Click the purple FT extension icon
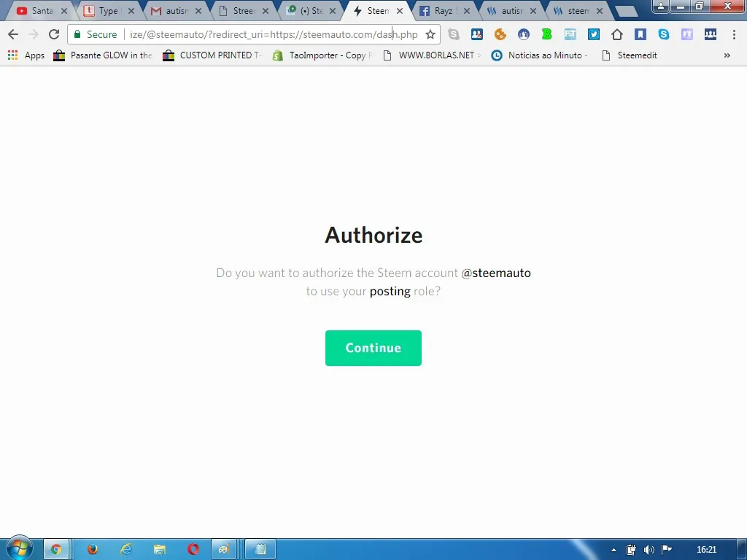This screenshot has height=560, width=747. tap(687, 34)
